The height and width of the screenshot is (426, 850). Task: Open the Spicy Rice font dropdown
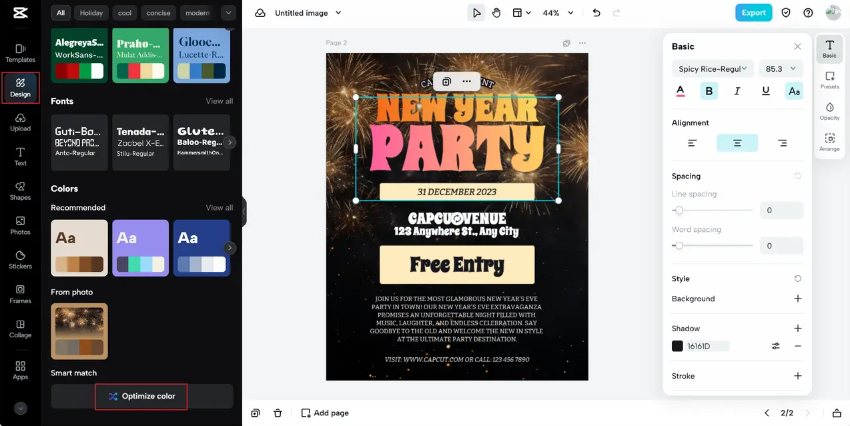pyautogui.click(x=712, y=69)
